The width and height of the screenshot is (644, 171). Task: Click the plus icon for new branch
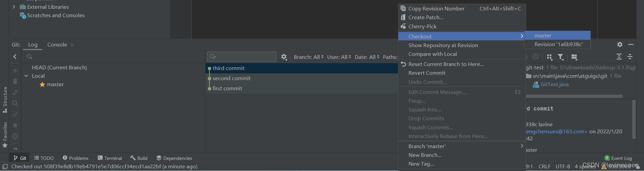[15, 71]
